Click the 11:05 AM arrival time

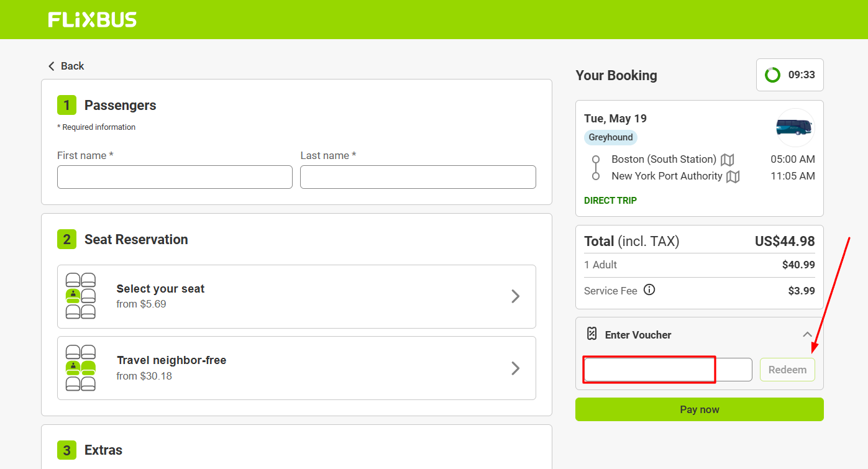tap(793, 176)
